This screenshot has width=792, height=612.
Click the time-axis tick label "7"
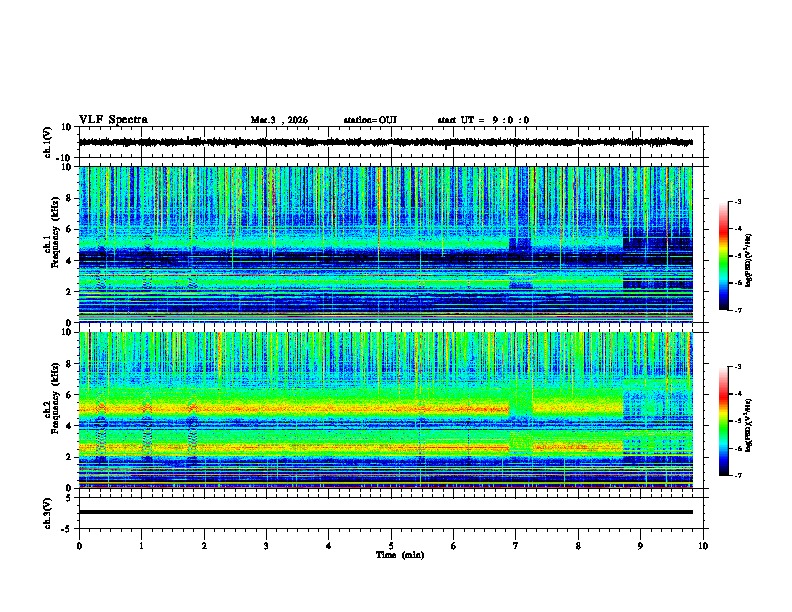[x=516, y=546]
